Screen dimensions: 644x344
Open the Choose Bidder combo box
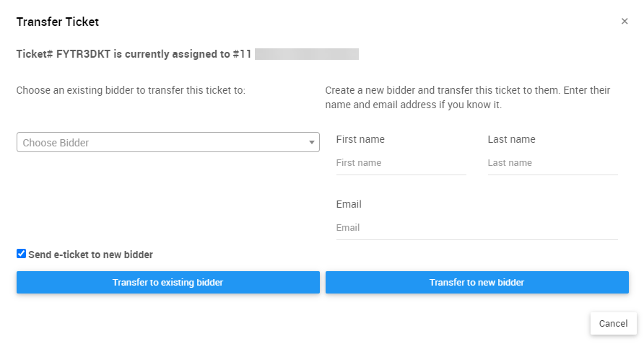162,143
